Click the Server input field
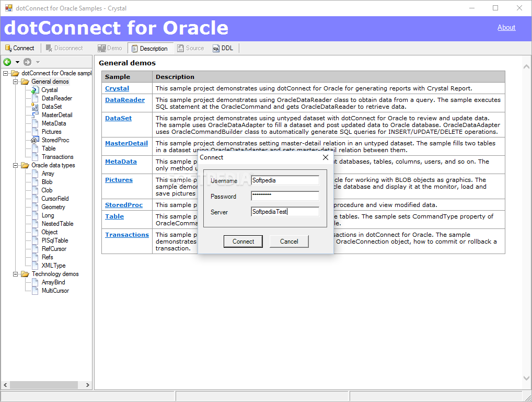 285,212
